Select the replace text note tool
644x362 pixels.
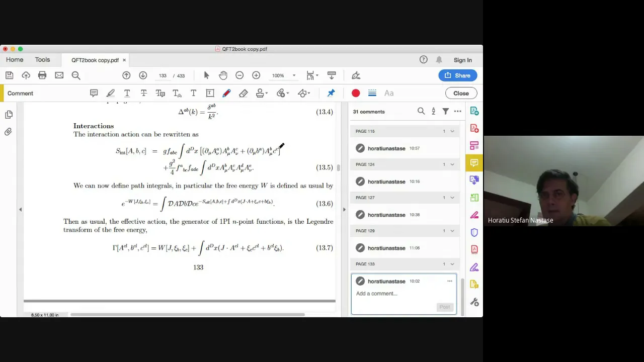coord(160,93)
